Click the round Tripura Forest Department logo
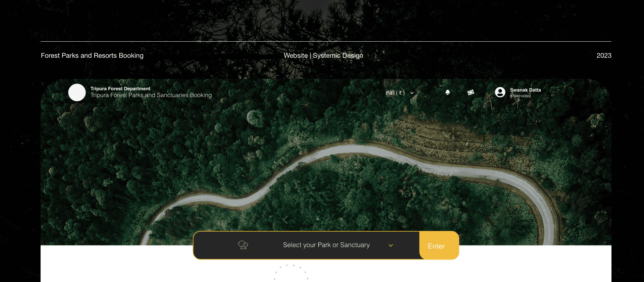 coord(77,92)
